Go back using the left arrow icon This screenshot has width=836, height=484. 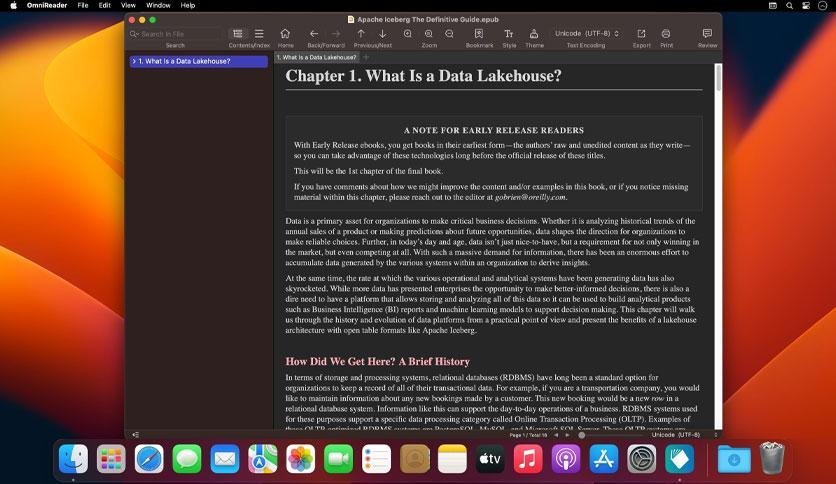[x=314, y=34]
